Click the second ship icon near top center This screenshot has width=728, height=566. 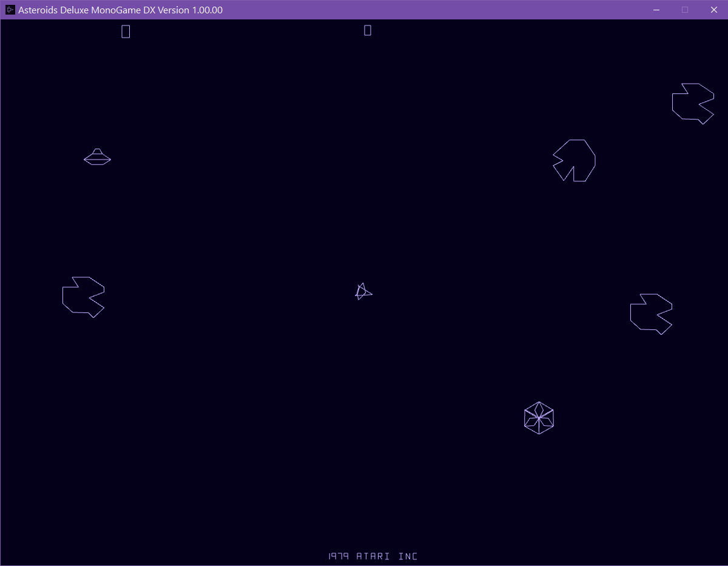coord(367,29)
